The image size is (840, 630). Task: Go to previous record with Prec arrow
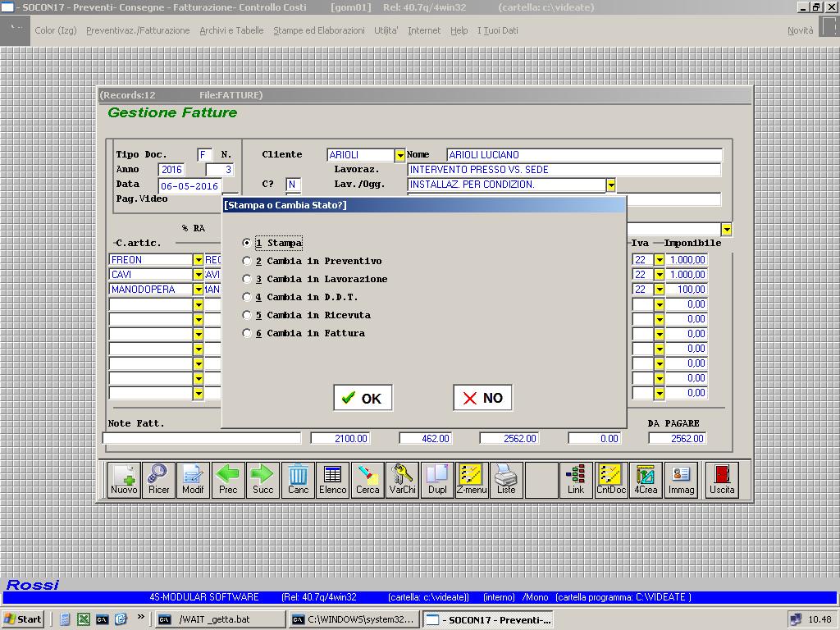pos(228,479)
